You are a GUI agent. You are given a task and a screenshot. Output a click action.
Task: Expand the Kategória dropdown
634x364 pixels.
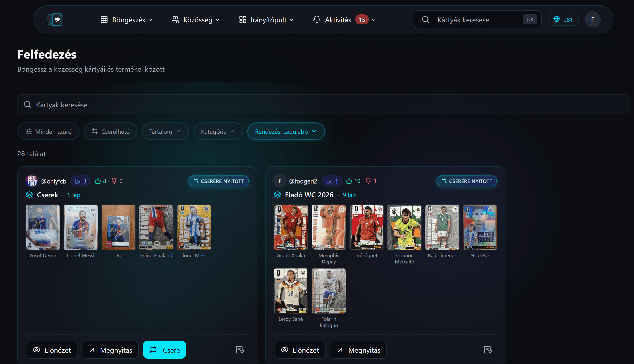click(218, 131)
